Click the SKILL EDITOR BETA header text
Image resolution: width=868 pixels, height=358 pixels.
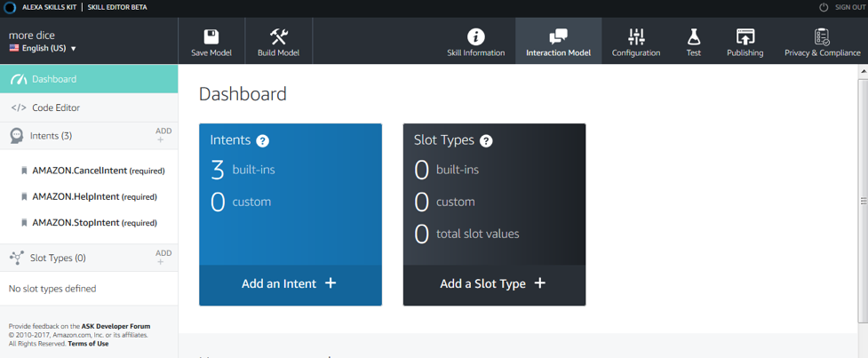(x=117, y=7)
